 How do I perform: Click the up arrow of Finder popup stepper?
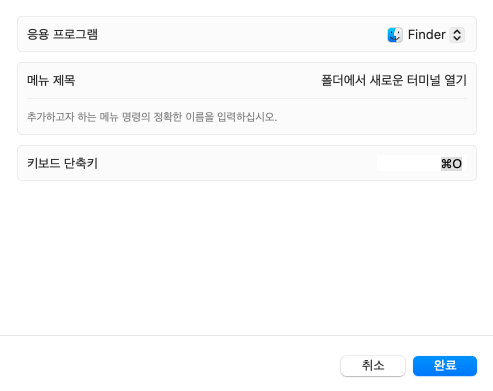click(x=457, y=31)
